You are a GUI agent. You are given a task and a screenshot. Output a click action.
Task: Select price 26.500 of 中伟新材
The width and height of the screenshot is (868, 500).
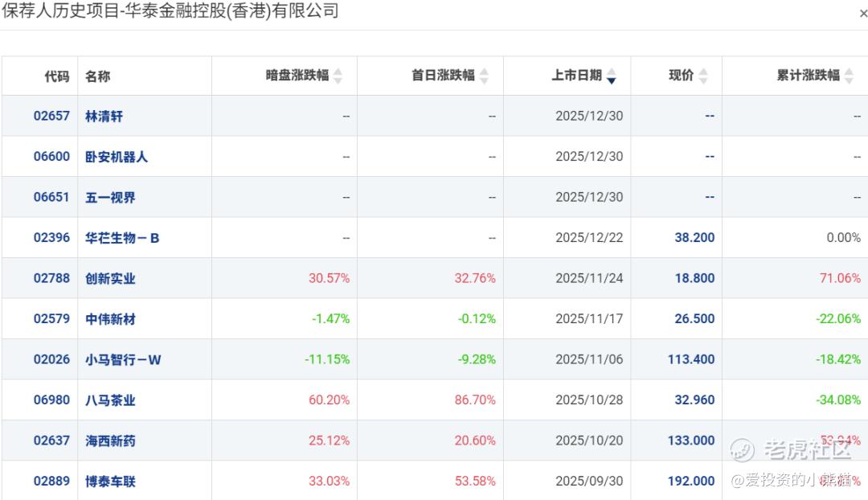pos(694,318)
